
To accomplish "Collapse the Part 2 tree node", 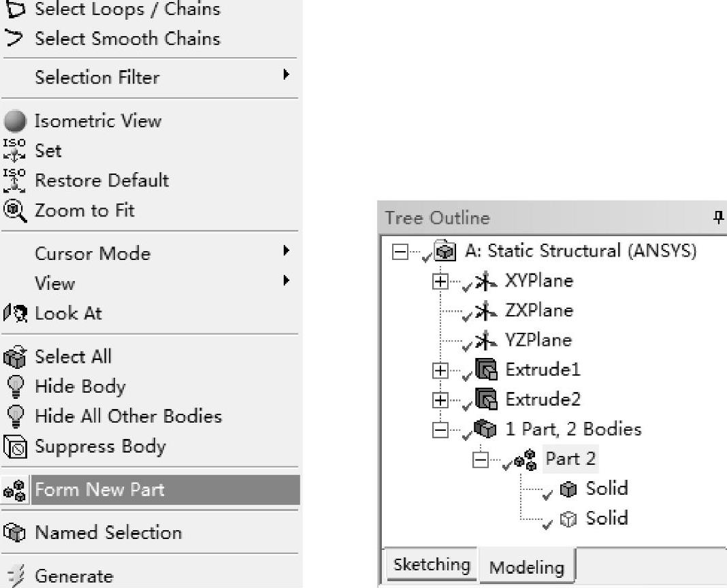I will 480,459.
